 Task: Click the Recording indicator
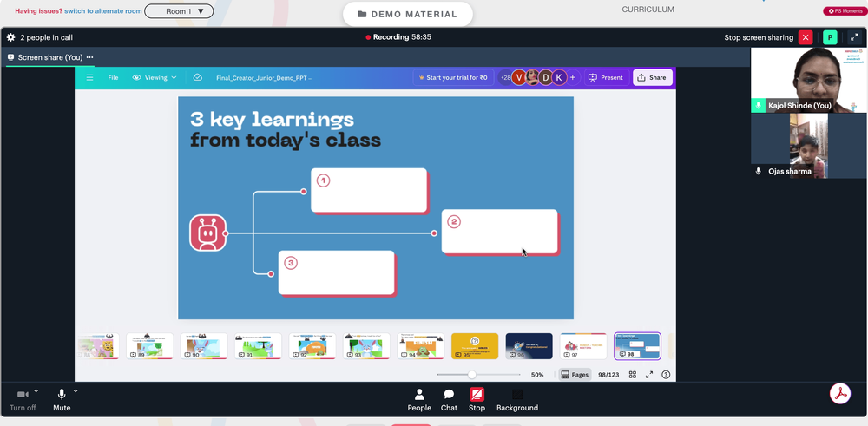pyautogui.click(x=398, y=37)
